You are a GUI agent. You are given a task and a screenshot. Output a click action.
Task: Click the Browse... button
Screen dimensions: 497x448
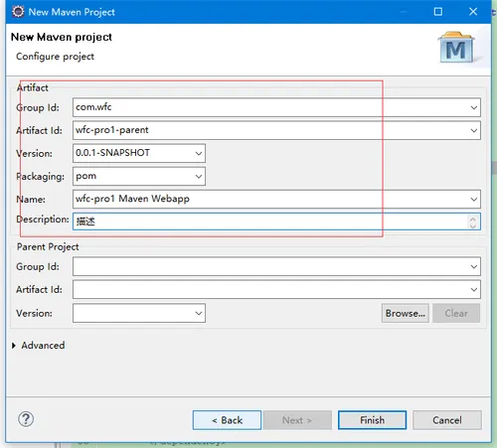[x=405, y=313]
